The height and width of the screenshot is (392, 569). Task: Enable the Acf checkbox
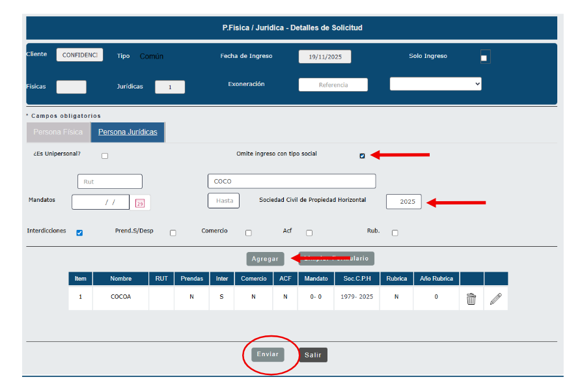point(309,232)
